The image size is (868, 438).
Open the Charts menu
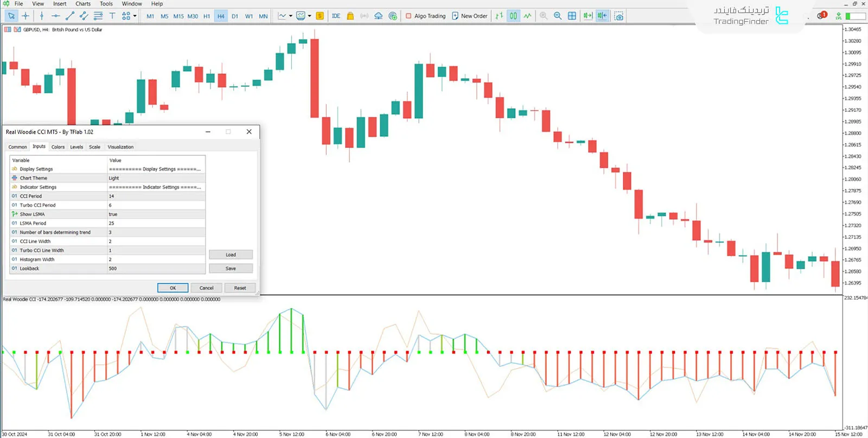82,4
